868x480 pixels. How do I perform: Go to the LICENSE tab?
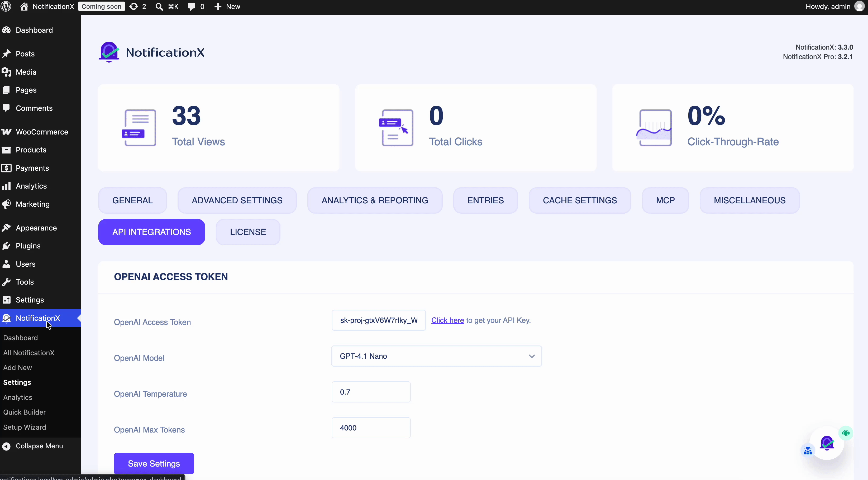(248, 232)
